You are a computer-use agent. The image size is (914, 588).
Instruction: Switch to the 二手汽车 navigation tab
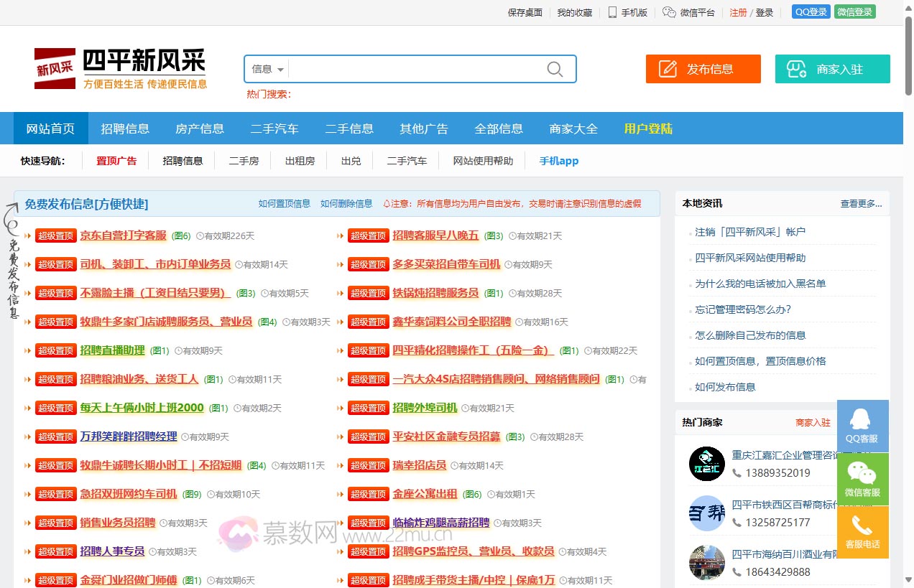coord(274,129)
